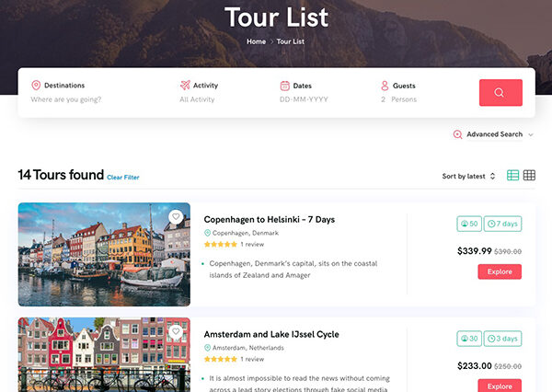Click the 'Where are you going?' field
The image size is (552, 392).
66,99
